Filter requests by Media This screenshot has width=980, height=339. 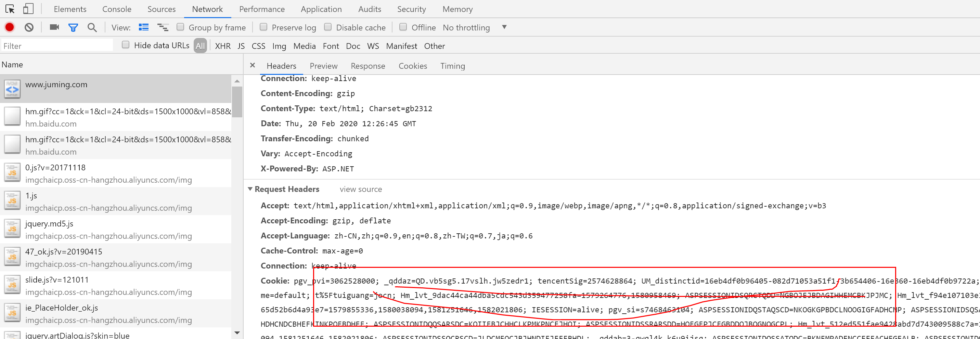304,46
